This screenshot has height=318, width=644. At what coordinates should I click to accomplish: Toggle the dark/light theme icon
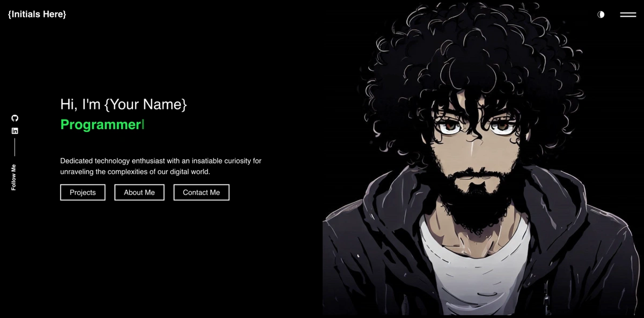[601, 14]
